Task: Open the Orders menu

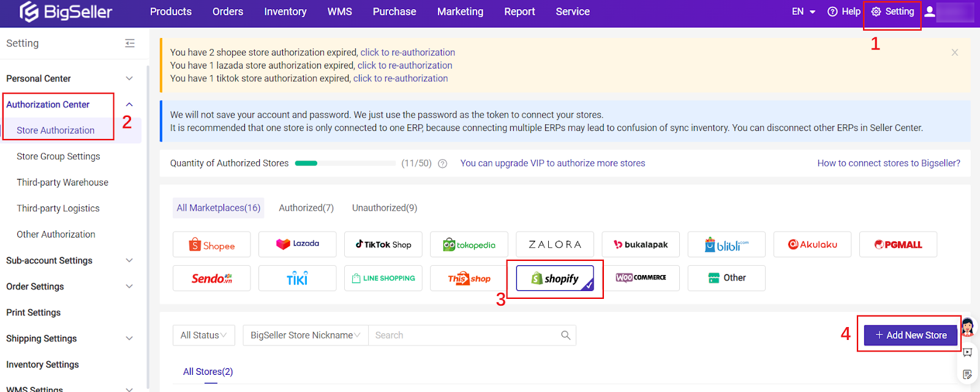Action: [228, 12]
